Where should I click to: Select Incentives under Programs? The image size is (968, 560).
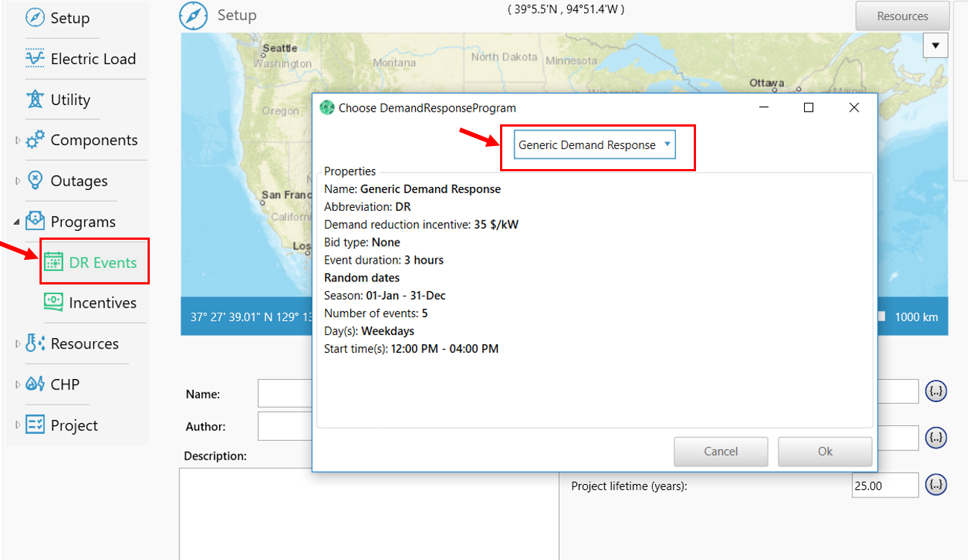(103, 303)
